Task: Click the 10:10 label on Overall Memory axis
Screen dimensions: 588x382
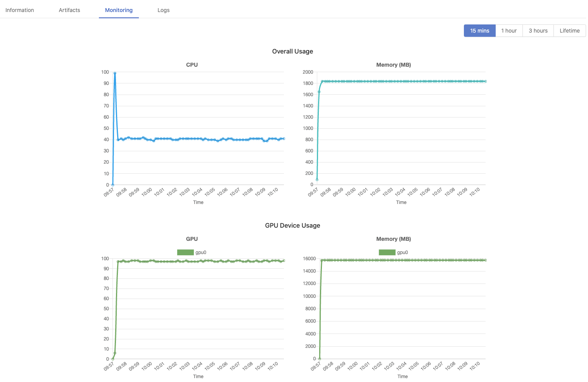Action: click(x=475, y=192)
